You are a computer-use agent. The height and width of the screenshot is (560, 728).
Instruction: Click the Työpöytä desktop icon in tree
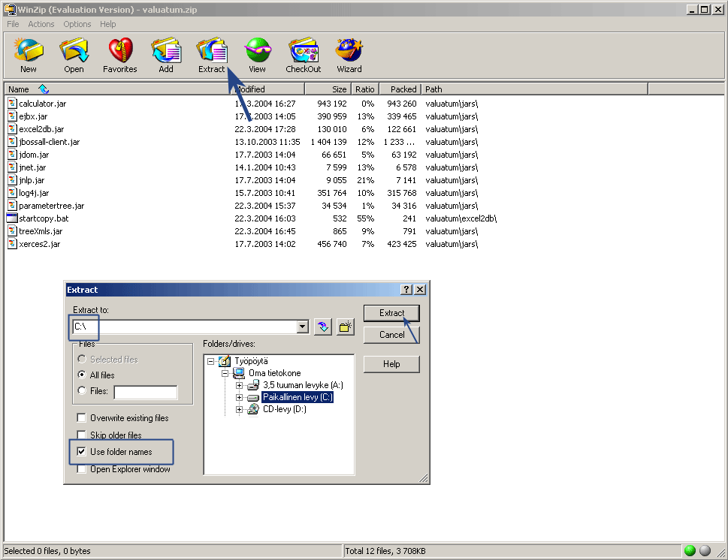[x=225, y=361]
